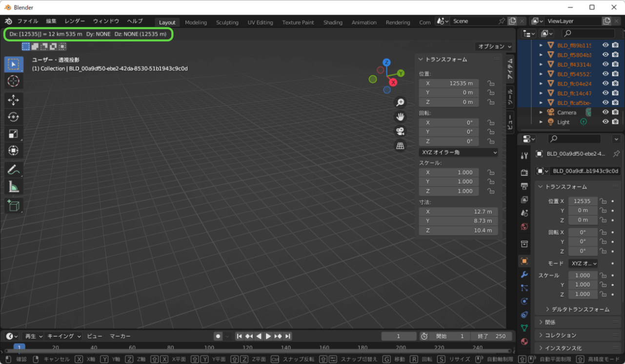
Task: Open the XYZ Euler rotation mode dropdown
Action: coord(459,152)
